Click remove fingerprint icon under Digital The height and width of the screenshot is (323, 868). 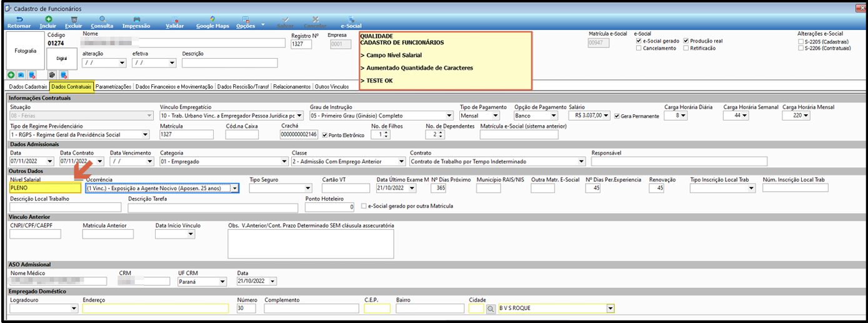pyautogui.click(x=63, y=74)
